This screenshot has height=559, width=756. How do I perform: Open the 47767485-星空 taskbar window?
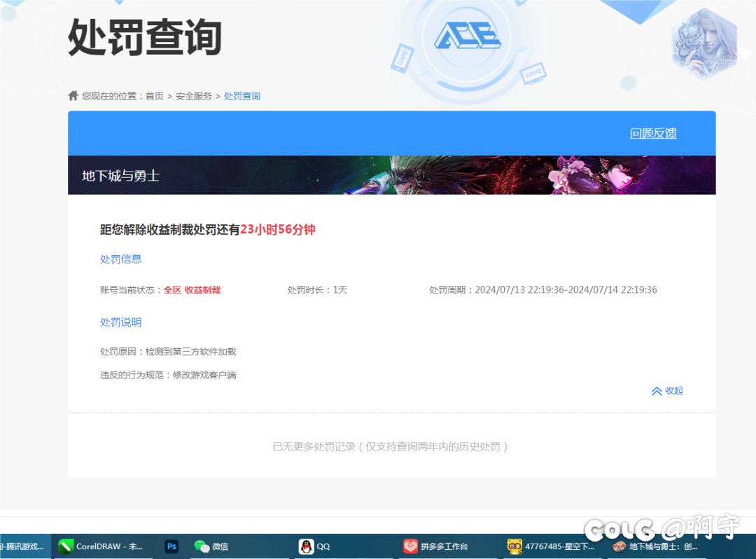point(551,546)
